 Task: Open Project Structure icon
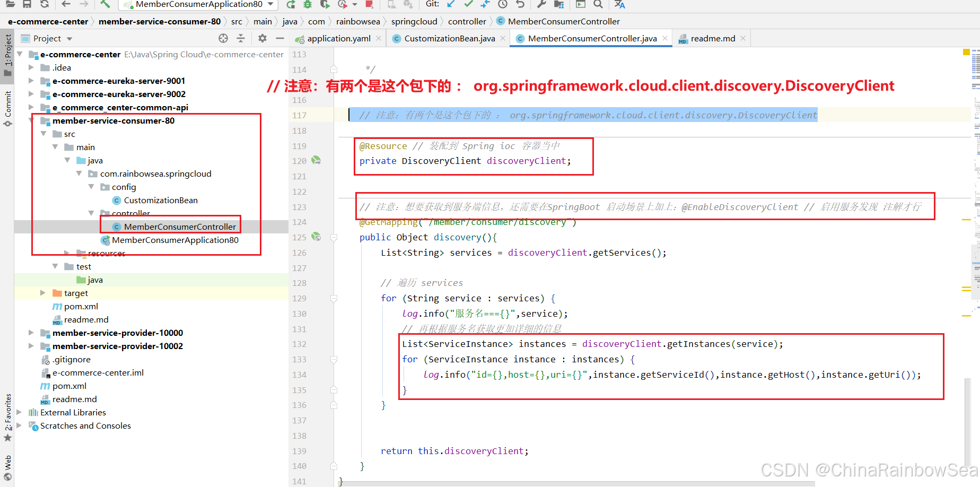click(x=559, y=4)
